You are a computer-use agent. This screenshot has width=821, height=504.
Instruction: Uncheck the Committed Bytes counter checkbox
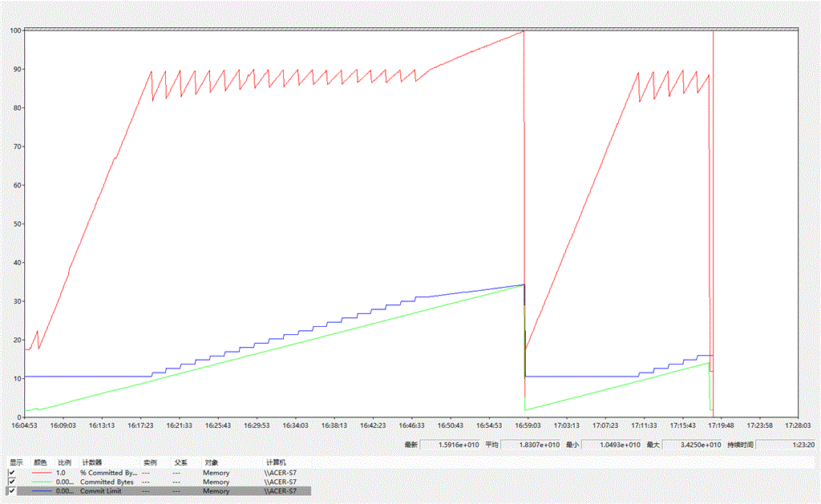pos(11,482)
